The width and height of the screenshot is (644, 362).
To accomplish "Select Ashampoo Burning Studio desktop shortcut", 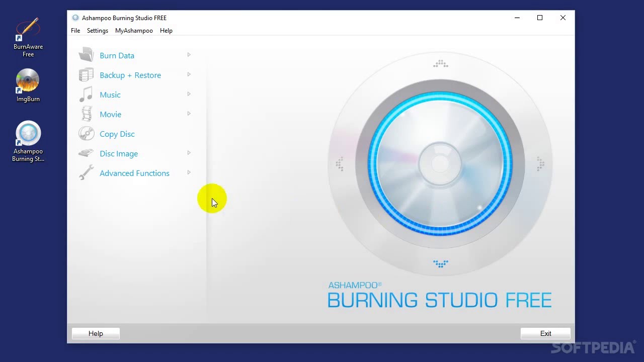I will (28, 141).
